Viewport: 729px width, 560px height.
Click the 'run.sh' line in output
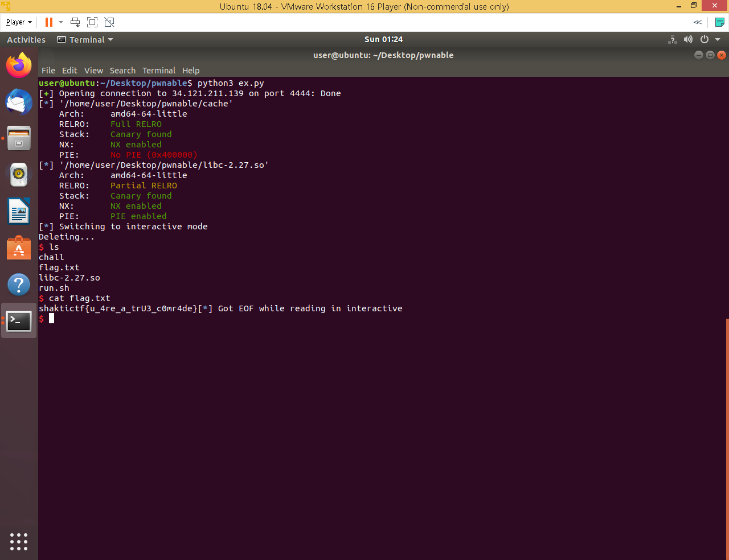pyautogui.click(x=54, y=288)
